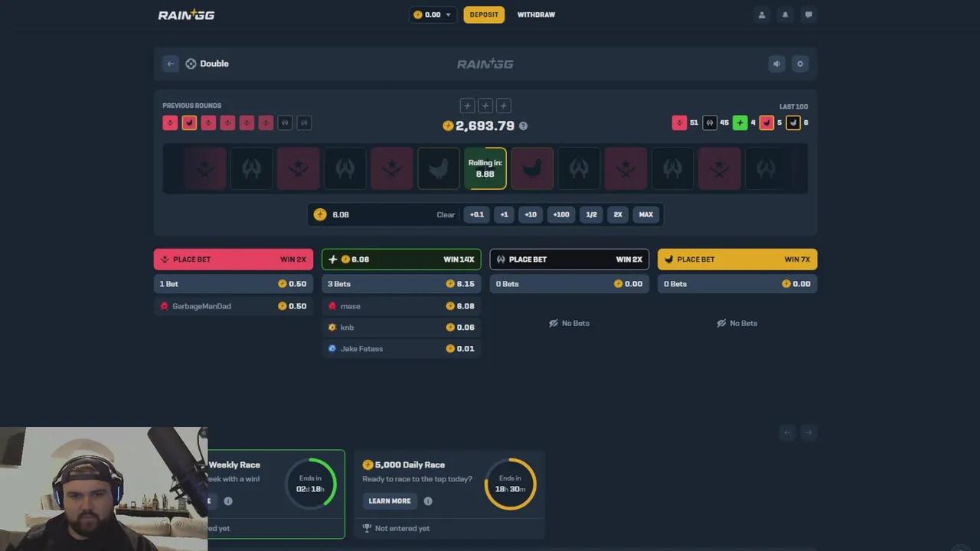
Task: Click the WITHDRAW button
Action: pos(536,15)
